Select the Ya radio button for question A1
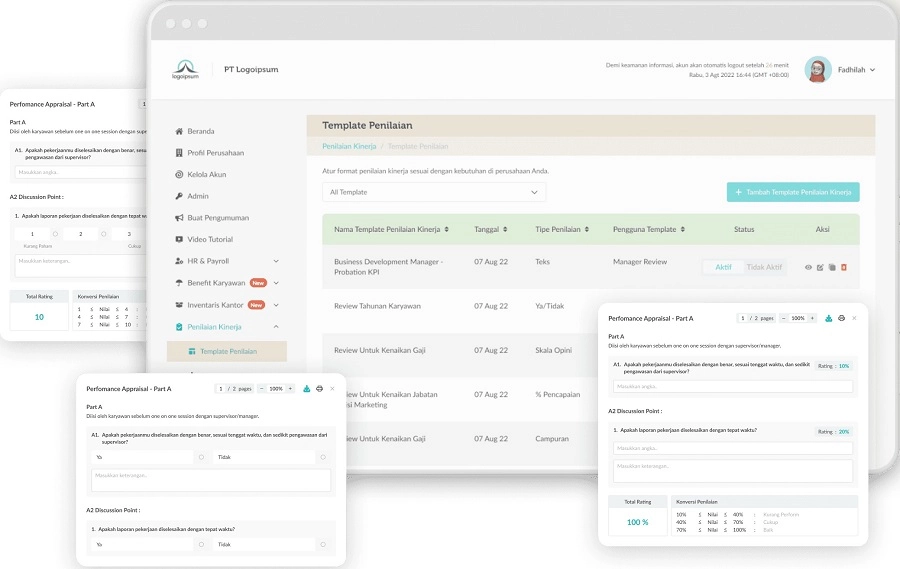This screenshot has height=569, width=900. click(201, 457)
